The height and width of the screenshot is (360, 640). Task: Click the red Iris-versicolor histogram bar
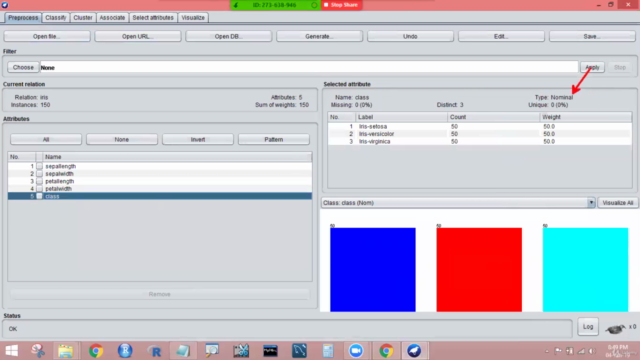[479, 270]
